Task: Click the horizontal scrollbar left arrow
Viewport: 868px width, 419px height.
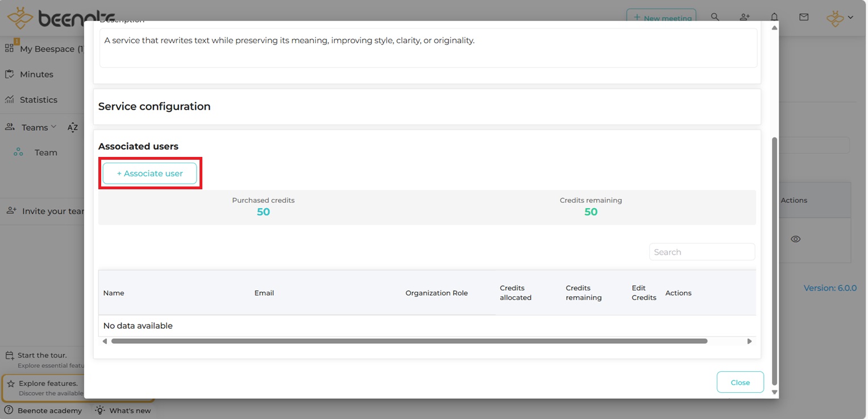Action: [105, 341]
